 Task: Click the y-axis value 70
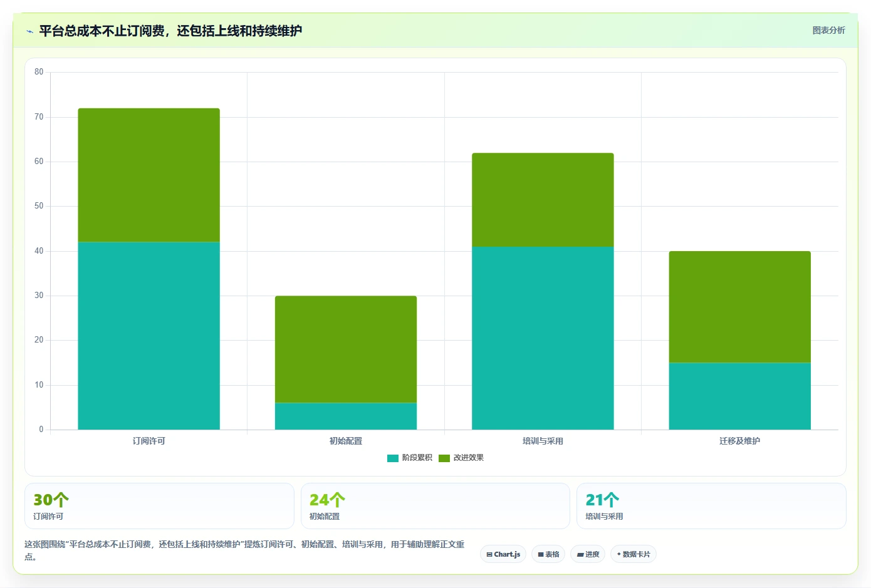[x=39, y=117]
